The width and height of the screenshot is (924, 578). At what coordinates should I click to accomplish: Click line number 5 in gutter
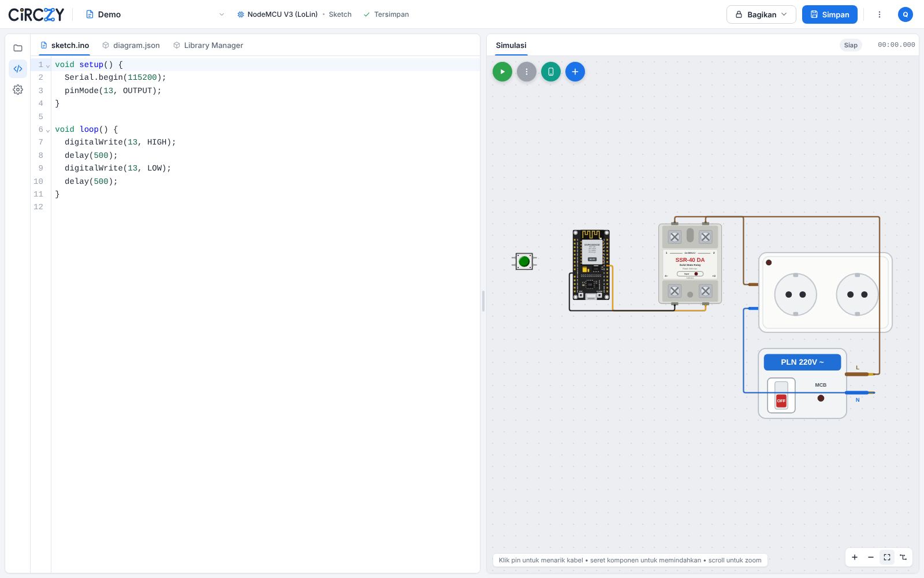40,116
